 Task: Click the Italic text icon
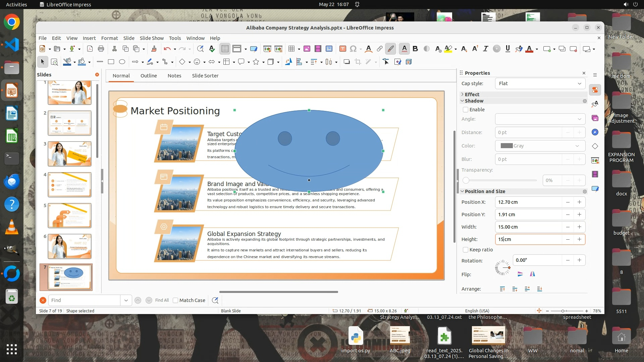[485, 49]
